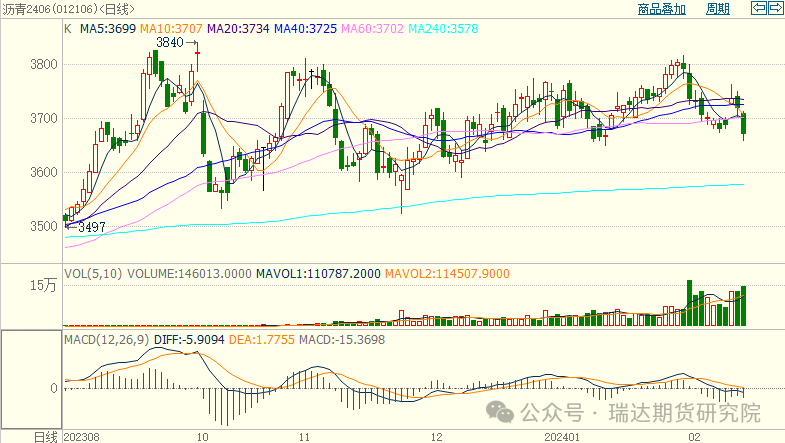Click the 202308 date on time axis

pos(82,437)
